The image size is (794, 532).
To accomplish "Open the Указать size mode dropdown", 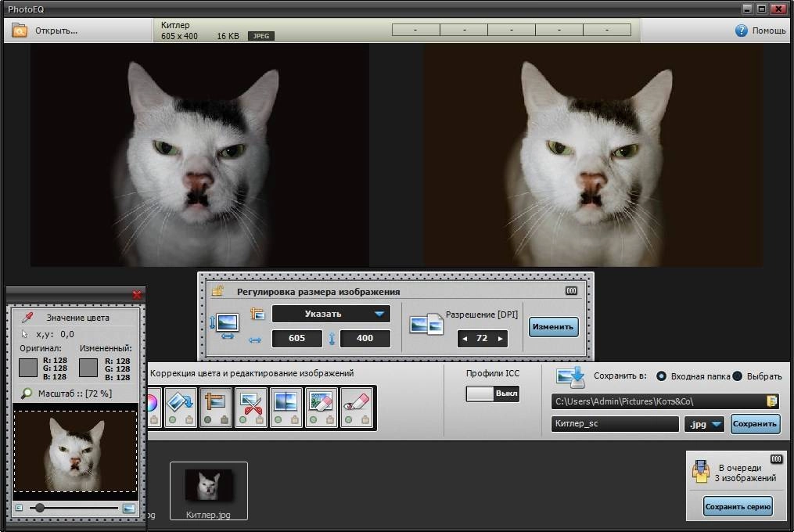I will tap(331, 314).
